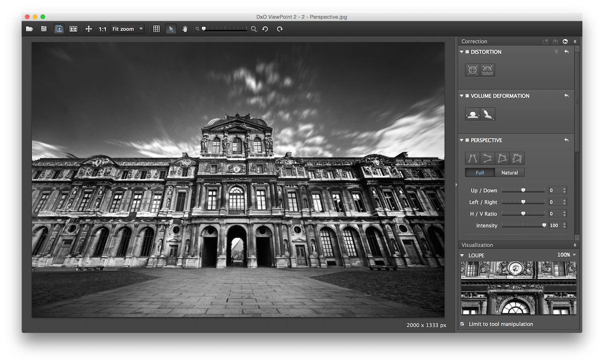The width and height of the screenshot is (604, 364).
Task: Set zoom to 1:1
Action: pyautogui.click(x=103, y=29)
